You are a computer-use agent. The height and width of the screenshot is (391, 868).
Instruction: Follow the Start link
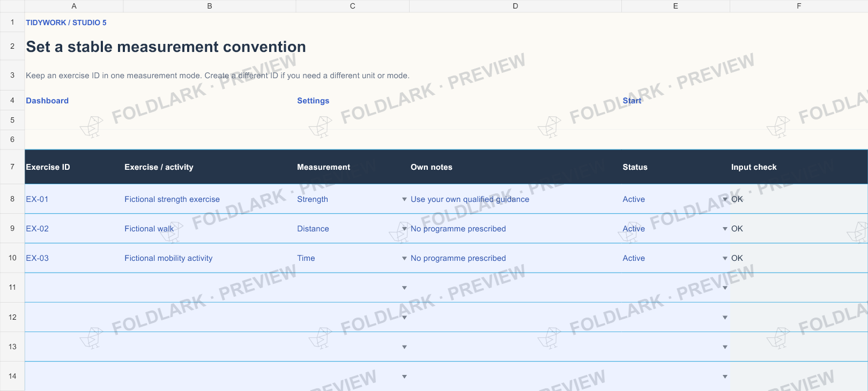632,101
